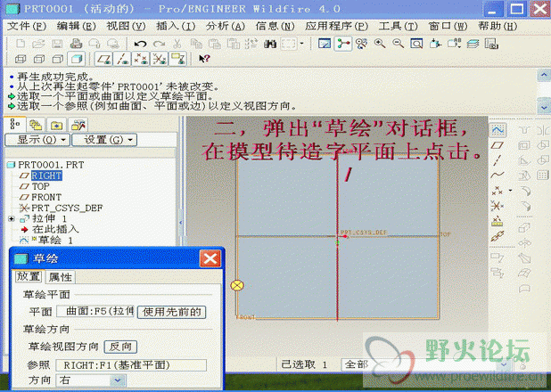Click the Refit model to screen icon
The width and height of the screenshot is (551, 392).
click(x=416, y=44)
